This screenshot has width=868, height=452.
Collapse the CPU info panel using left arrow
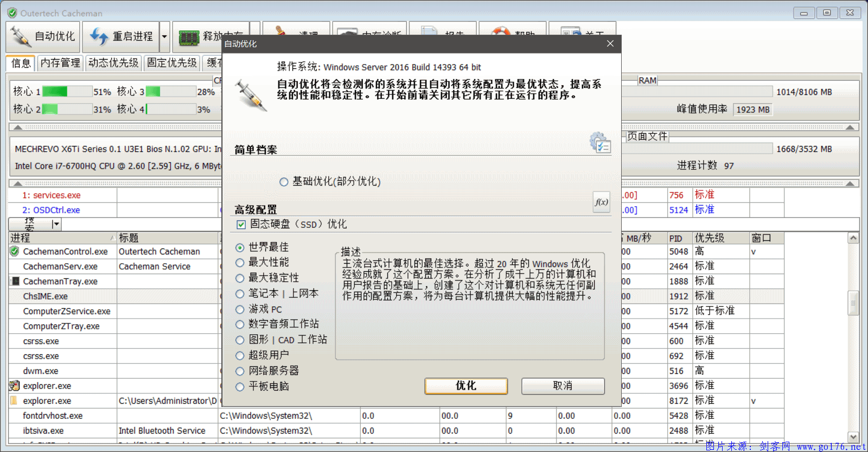click(x=18, y=127)
